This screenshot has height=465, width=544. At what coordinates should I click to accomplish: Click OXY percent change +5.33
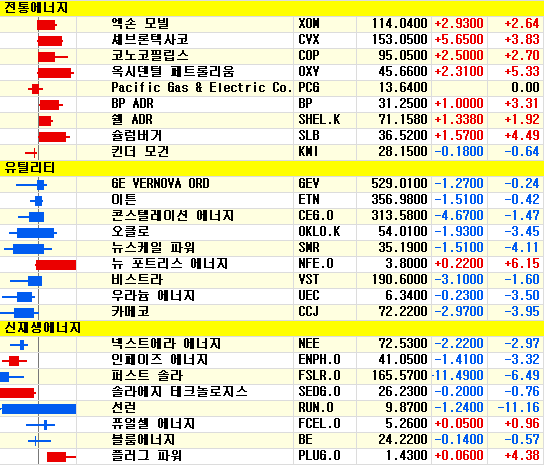[521, 71]
